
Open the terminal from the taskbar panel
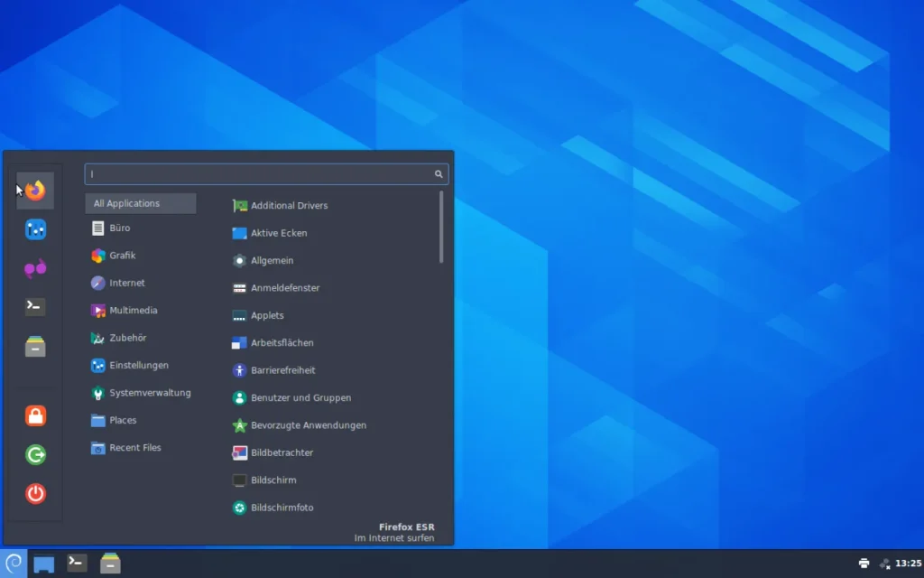click(x=78, y=563)
